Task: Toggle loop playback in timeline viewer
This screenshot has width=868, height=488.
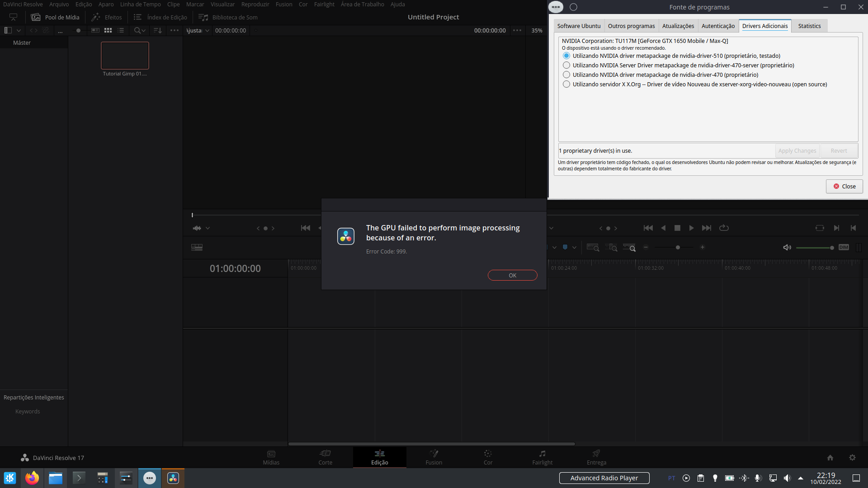Action: [x=724, y=228]
